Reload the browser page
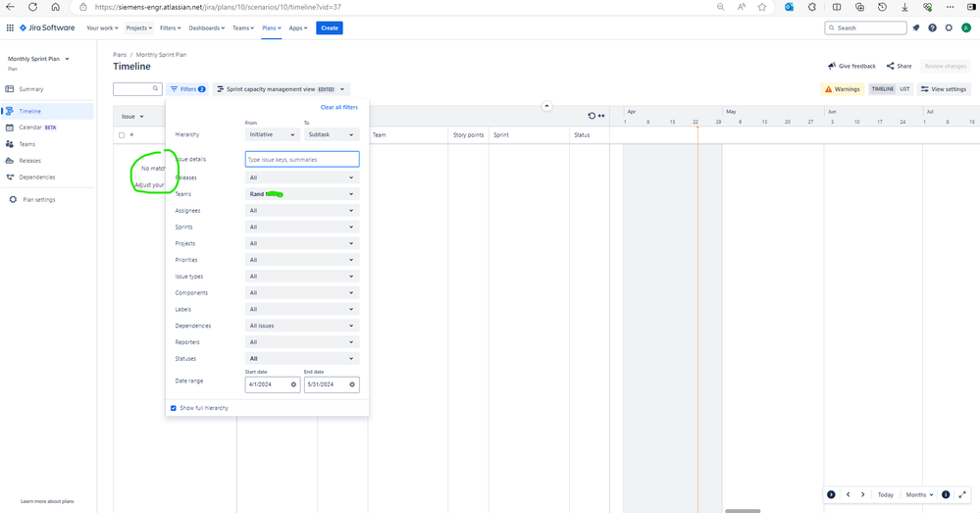 [x=32, y=7]
